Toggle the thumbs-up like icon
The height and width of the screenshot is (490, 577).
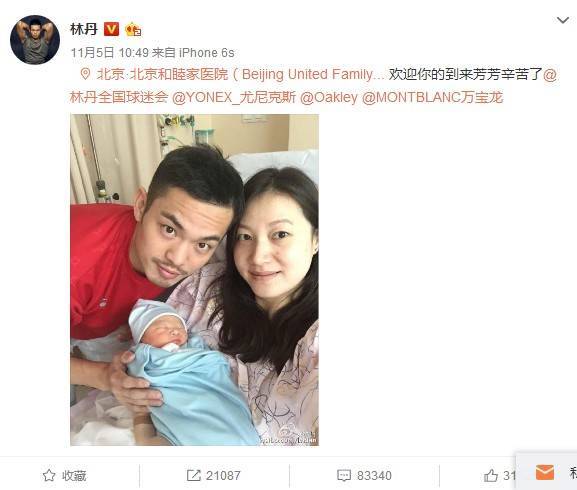coord(491,476)
